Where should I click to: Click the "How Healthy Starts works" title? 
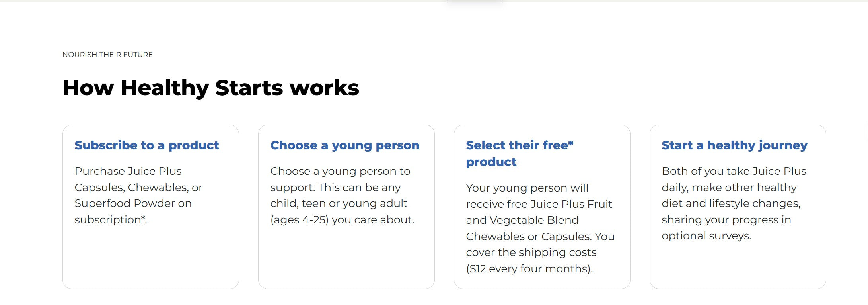[x=210, y=88]
